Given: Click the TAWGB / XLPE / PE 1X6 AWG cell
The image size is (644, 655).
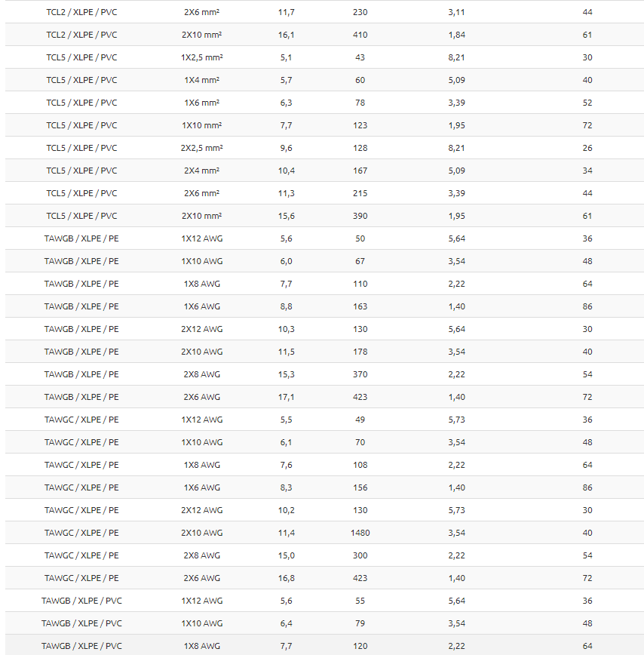Looking at the screenshot, I should point(201,306).
